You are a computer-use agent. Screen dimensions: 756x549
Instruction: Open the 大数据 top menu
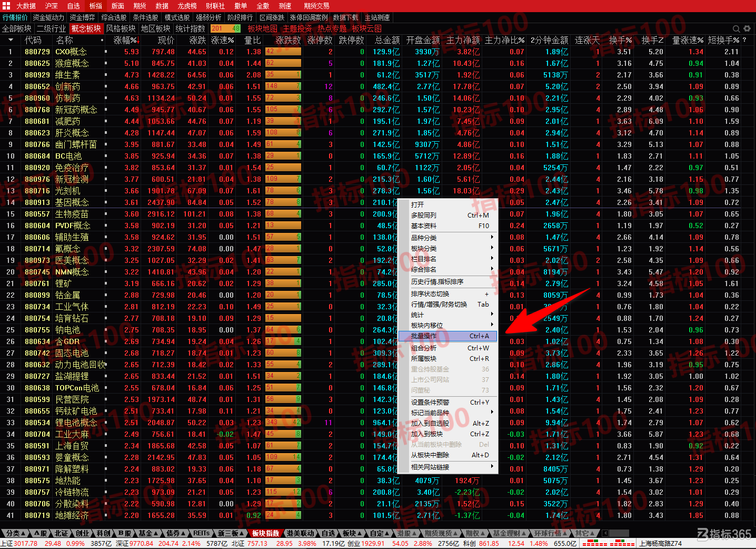coord(26,6)
